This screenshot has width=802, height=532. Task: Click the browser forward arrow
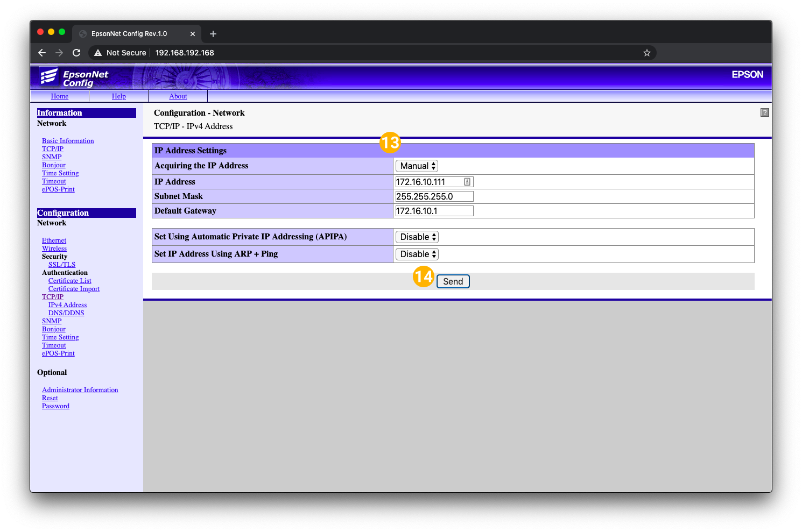[x=59, y=53]
